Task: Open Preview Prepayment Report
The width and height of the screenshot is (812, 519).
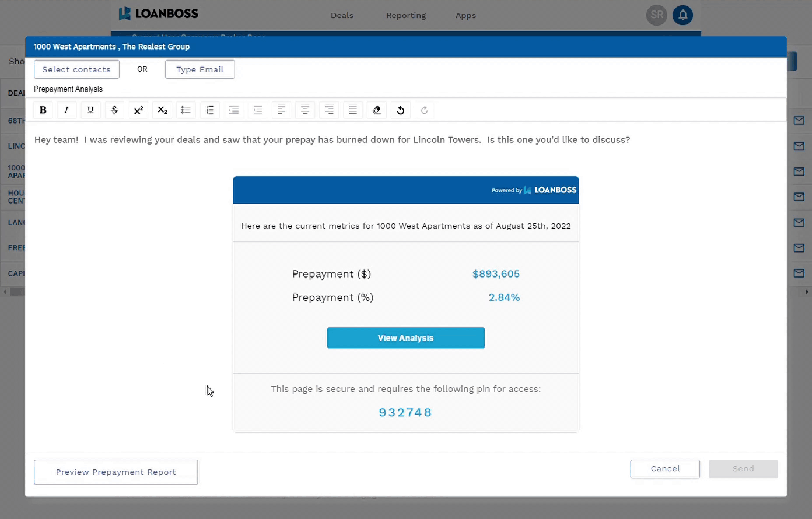Action: [x=116, y=472]
